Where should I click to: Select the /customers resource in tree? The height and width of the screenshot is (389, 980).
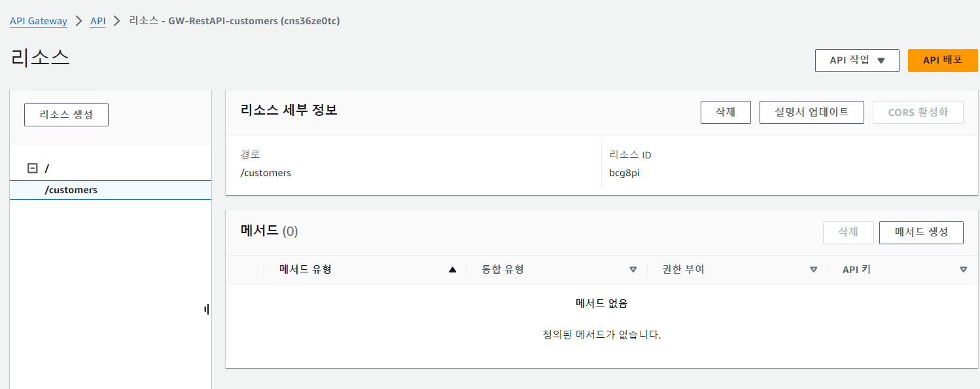pos(71,190)
